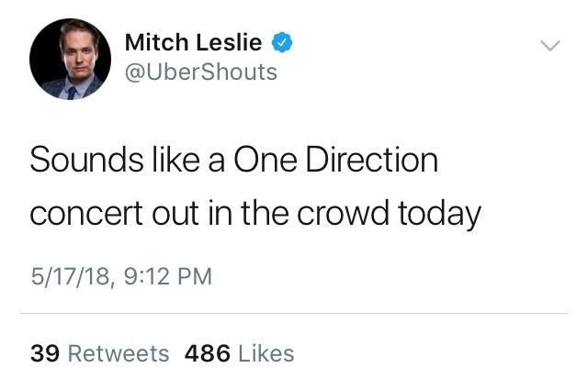Viewport: 588px width, 390px height.
Task: Open the tweet options chevron menu
Action: 548,45
